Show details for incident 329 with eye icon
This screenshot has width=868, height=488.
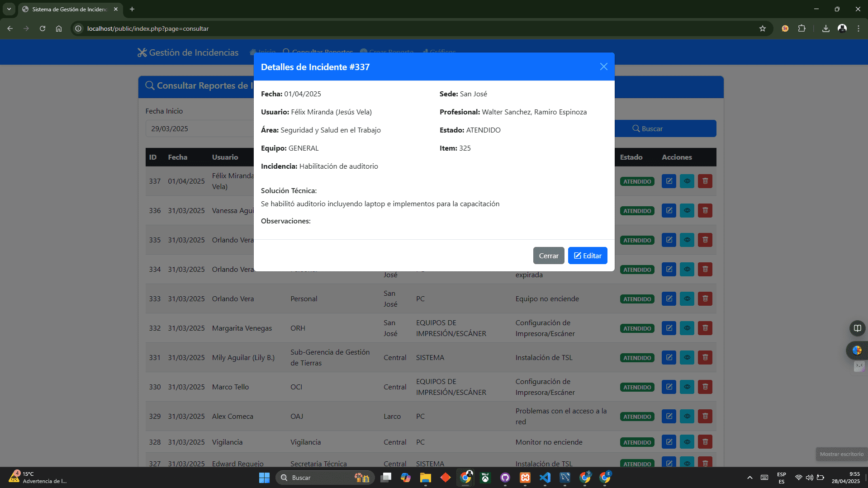point(687,416)
